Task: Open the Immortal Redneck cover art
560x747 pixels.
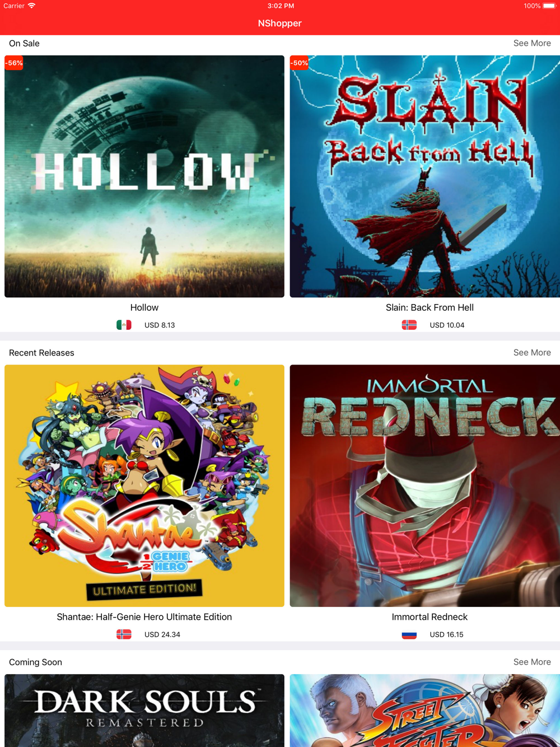Action: [x=425, y=486]
